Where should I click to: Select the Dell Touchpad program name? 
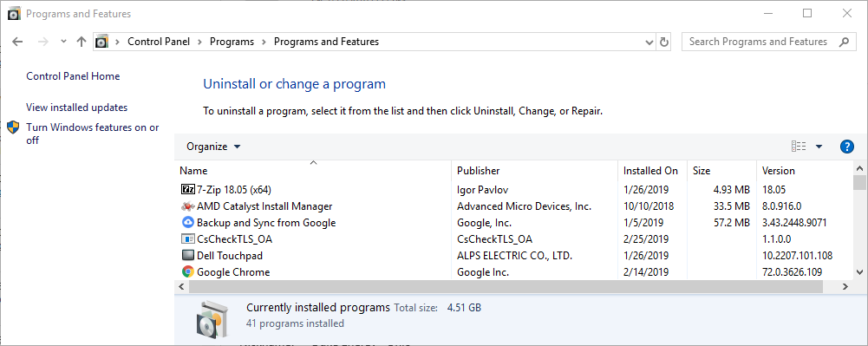(229, 256)
